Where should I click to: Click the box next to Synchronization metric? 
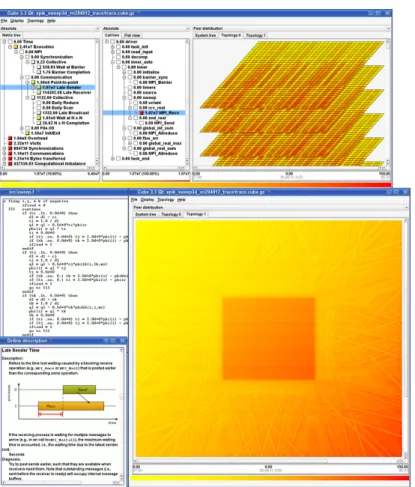[x=27, y=57]
